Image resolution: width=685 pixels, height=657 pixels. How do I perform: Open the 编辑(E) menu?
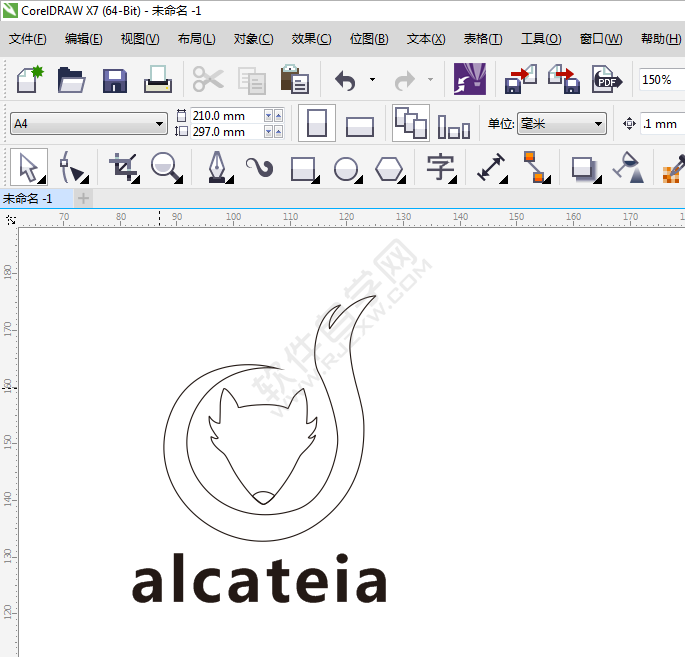83,39
